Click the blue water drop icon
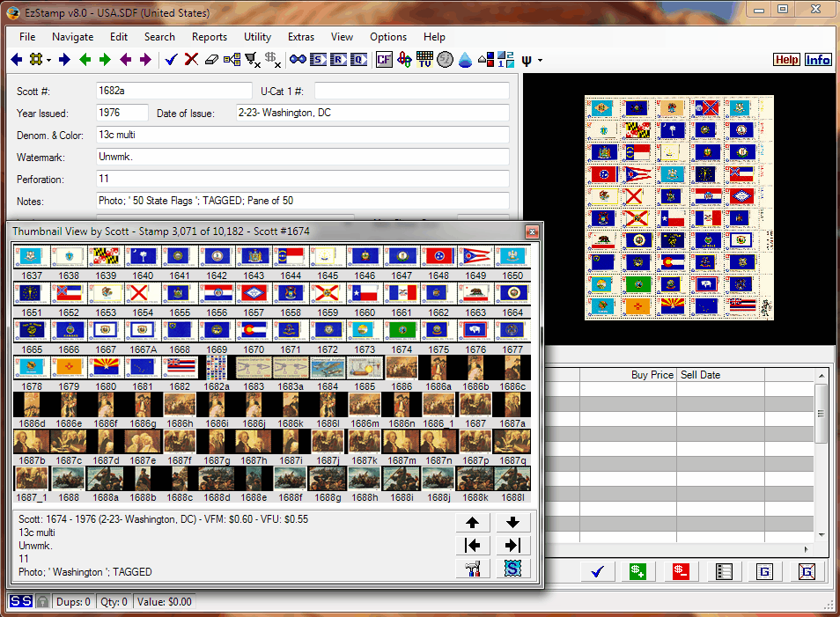The image size is (840, 617). pyautogui.click(x=465, y=60)
